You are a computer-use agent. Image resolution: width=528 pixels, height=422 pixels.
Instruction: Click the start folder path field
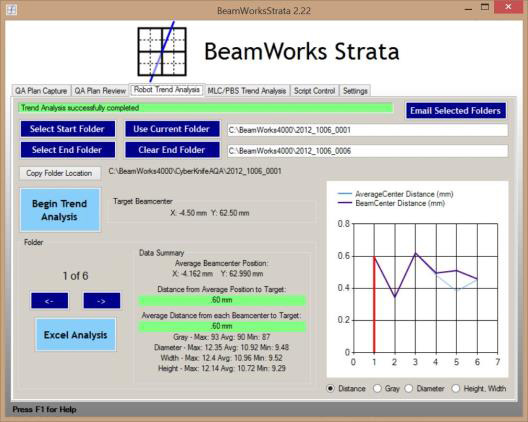pyautogui.click(x=367, y=130)
